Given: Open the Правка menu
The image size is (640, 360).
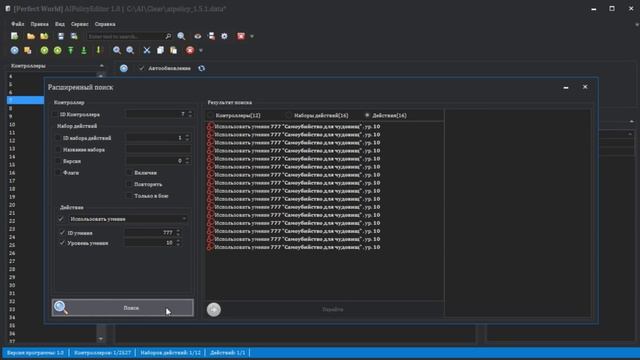Looking at the screenshot, I should [x=40, y=24].
